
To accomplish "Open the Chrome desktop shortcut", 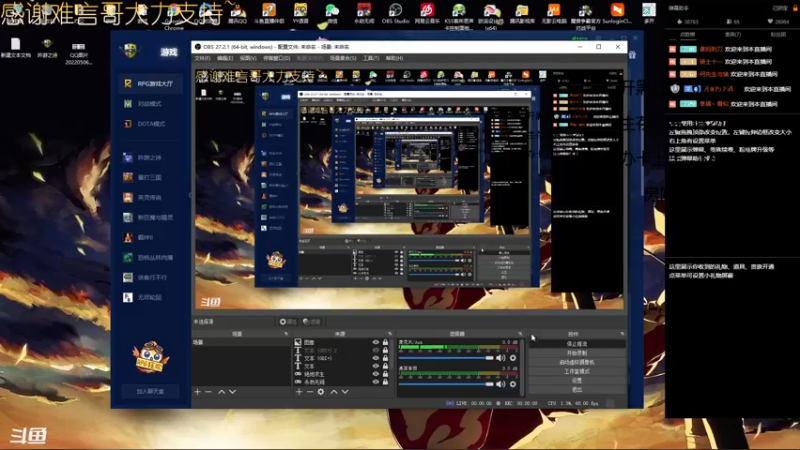I will [174, 16].
